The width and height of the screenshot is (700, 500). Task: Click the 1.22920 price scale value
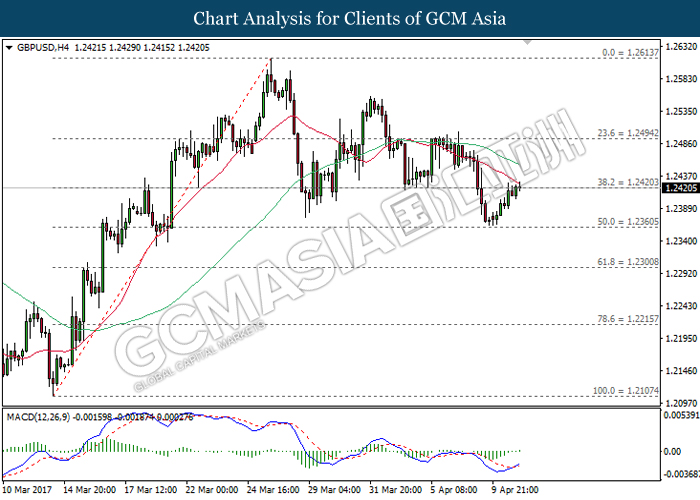pos(681,274)
